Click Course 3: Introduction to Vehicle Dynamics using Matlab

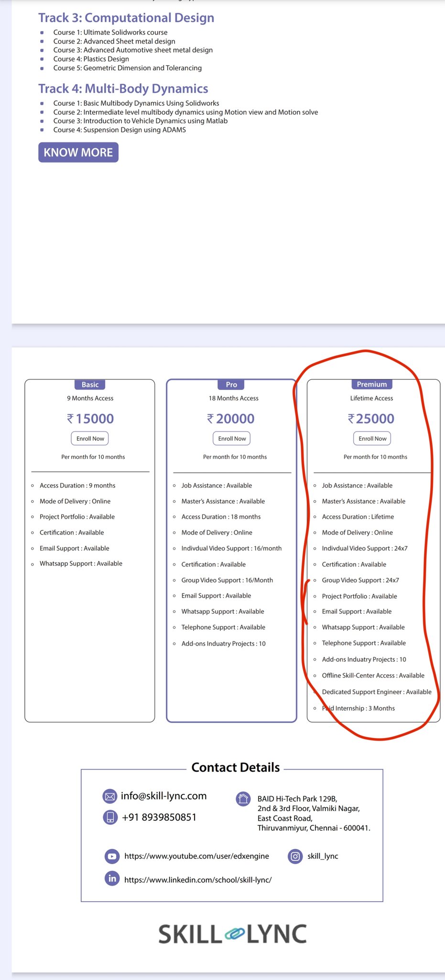141,121
